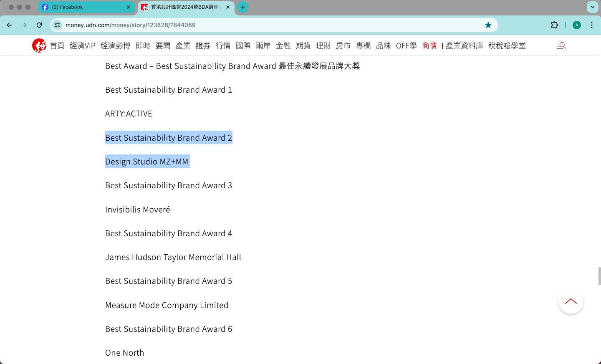Open the 即時 news section
This screenshot has width=601, height=364.
[x=143, y=45]
